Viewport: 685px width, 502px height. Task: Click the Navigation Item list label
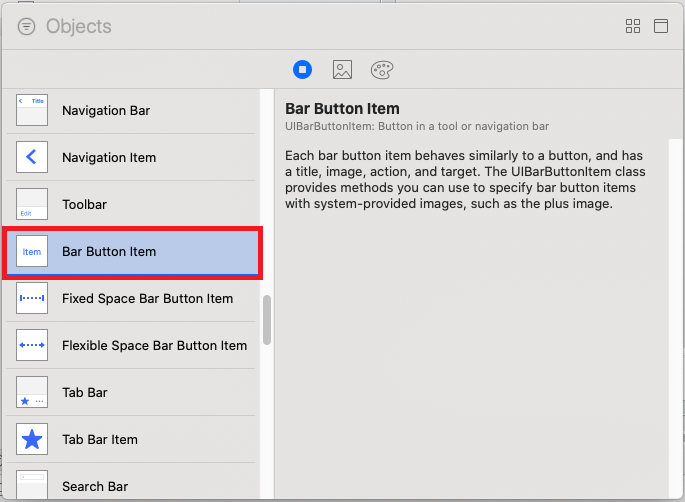tap(109, 157)
